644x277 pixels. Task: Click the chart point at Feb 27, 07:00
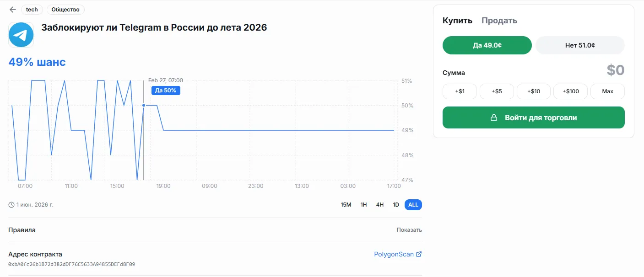[x=144, y=106]
